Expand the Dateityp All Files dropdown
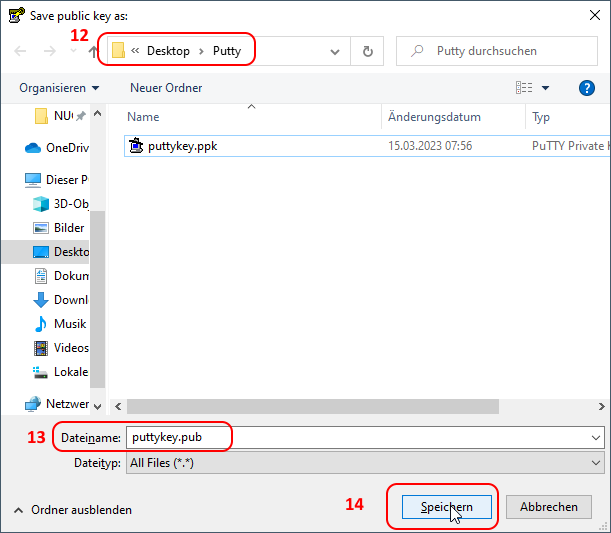The width and height of the screenshot is (611, 533). click(596, 463)
